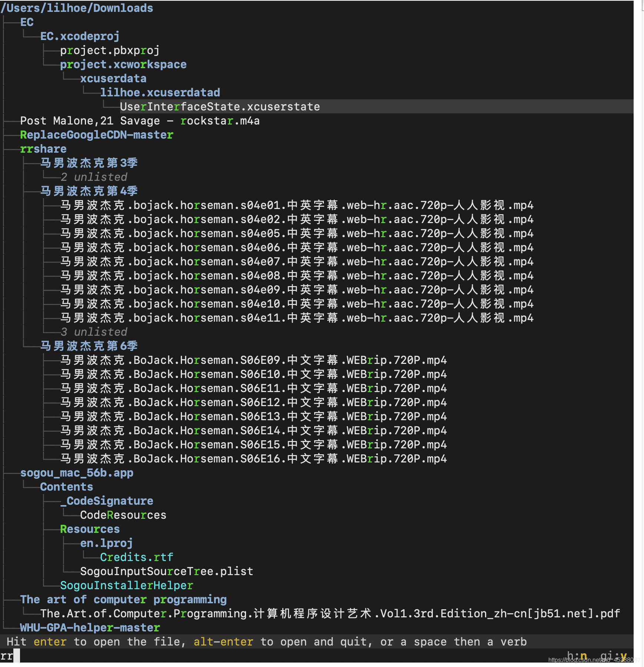Focus the search input containing rr

coord(10,656)
